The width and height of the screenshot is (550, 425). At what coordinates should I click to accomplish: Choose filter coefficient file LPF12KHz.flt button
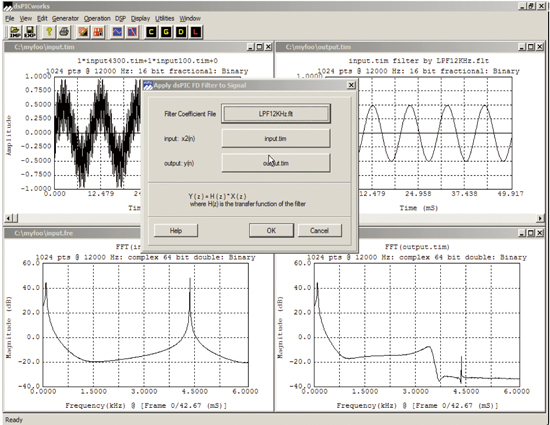(x=276, y=114)
